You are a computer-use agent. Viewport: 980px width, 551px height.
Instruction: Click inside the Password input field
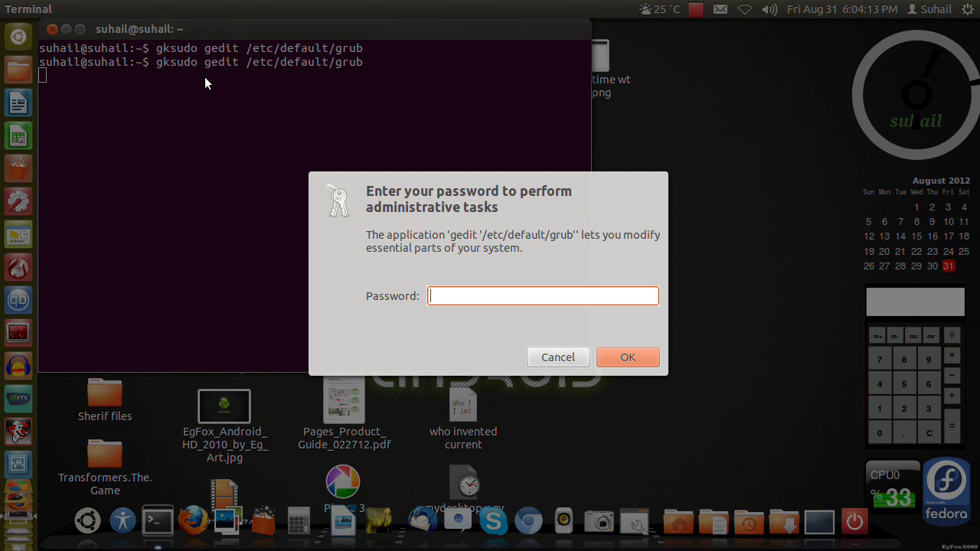coord(543,295)
